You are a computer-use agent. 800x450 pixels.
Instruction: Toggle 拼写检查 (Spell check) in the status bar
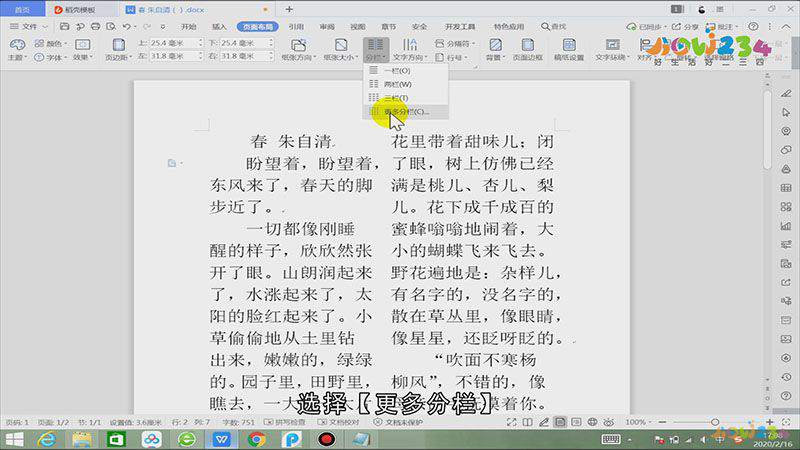point(285,422)
